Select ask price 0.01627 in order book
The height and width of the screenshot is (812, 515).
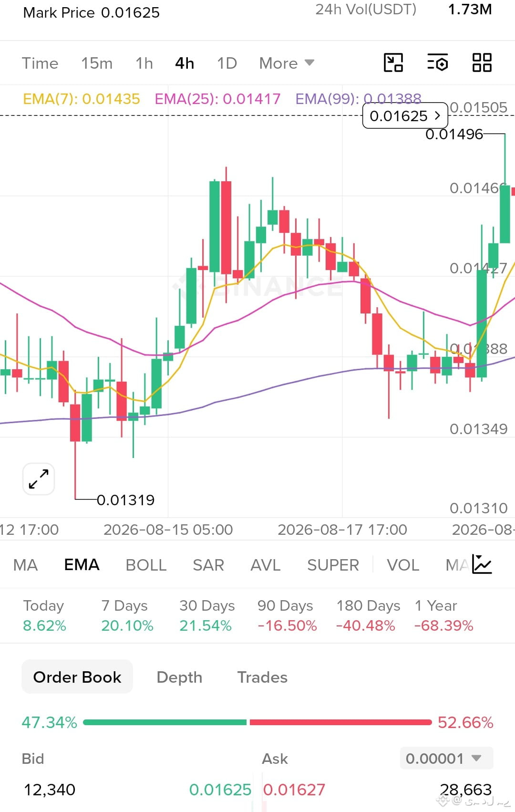[294, 790]
